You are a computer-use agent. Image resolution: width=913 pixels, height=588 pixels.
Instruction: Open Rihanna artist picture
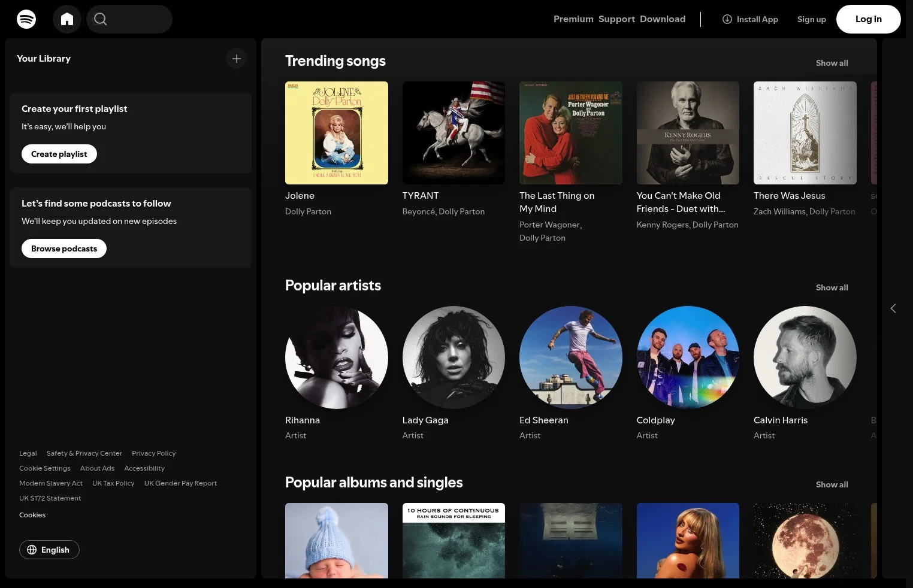click(x=337, y=357)
